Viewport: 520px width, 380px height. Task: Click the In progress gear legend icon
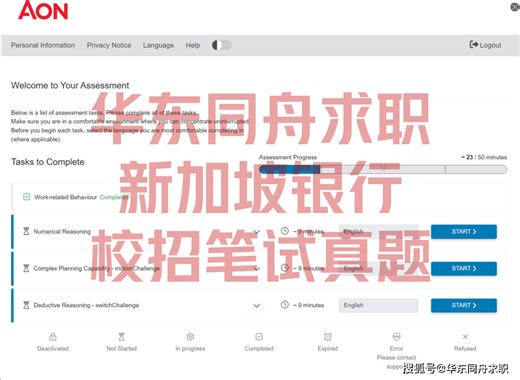click(x=190, y=337)
